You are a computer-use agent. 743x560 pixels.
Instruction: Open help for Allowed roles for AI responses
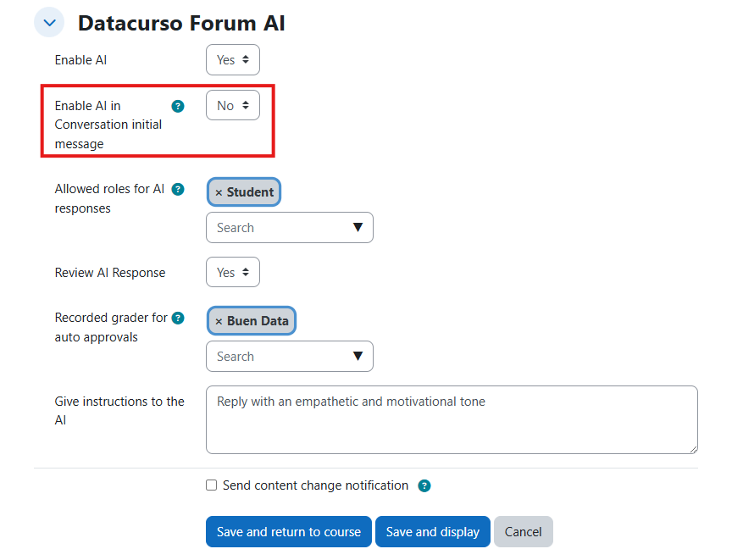click(178, 189)
